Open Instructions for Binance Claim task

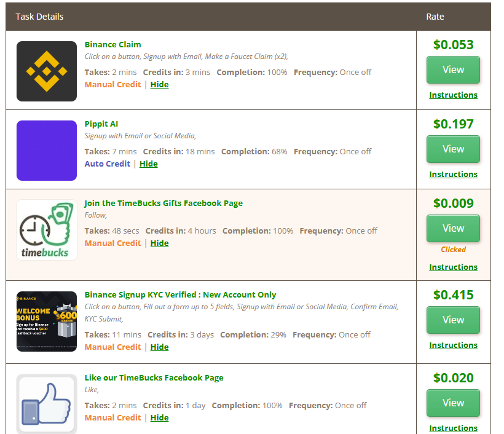coord(453,95)
